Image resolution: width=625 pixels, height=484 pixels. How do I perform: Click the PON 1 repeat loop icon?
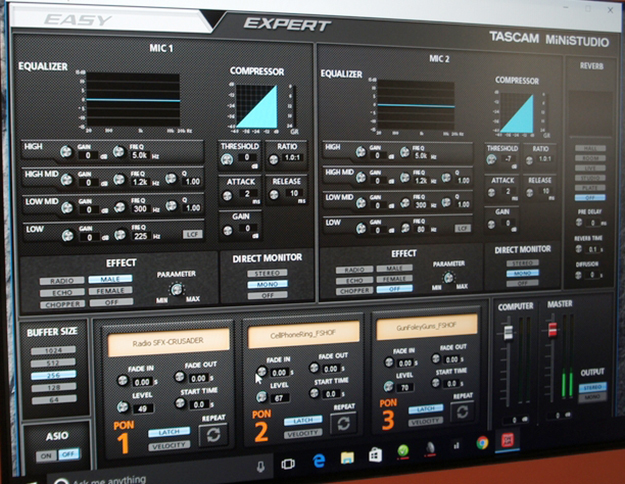pos(213,434)
